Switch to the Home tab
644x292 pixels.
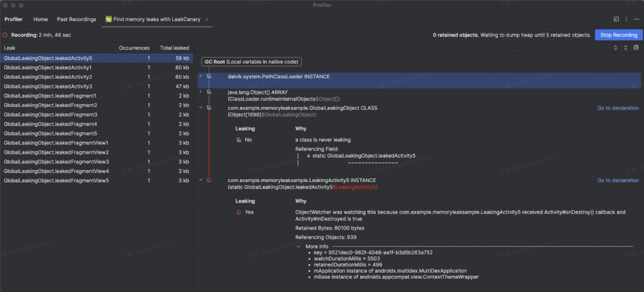[41, 19]
